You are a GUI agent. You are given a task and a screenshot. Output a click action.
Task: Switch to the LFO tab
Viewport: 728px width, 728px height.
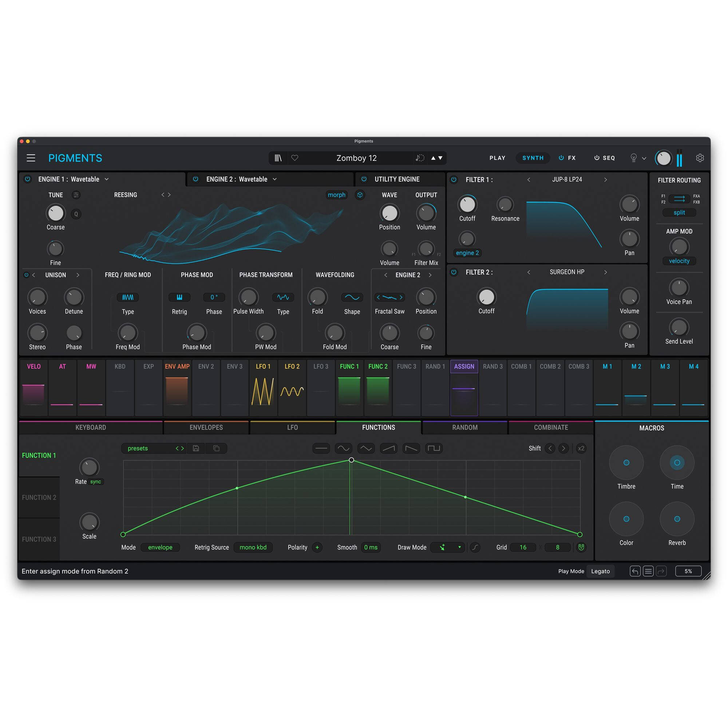click(292, 427)
